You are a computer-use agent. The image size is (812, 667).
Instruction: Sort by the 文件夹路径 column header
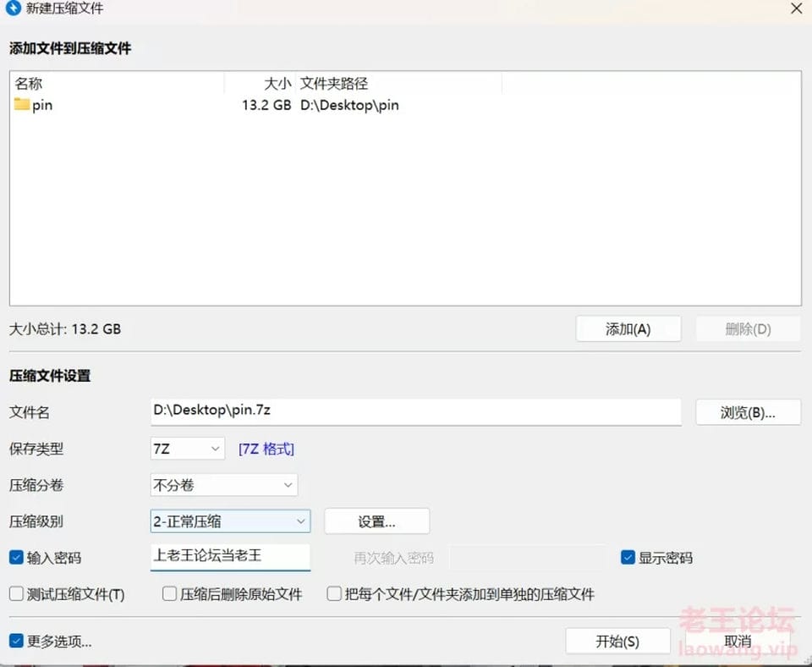tap(398, 83)
